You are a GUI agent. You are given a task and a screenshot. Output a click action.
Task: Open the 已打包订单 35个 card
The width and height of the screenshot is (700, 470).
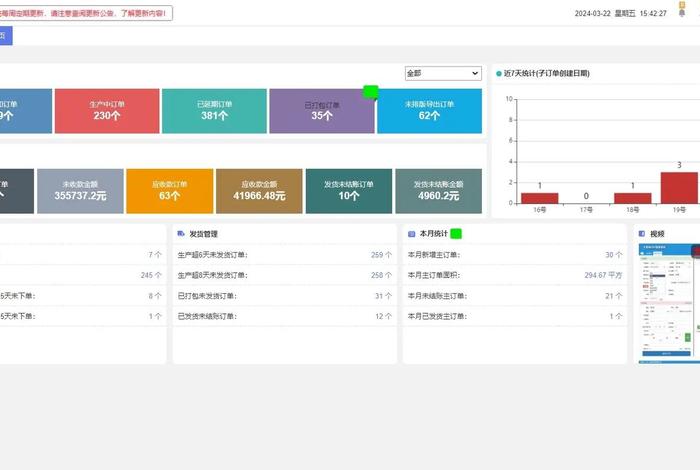pyautogui.click(x=321, y=111)
